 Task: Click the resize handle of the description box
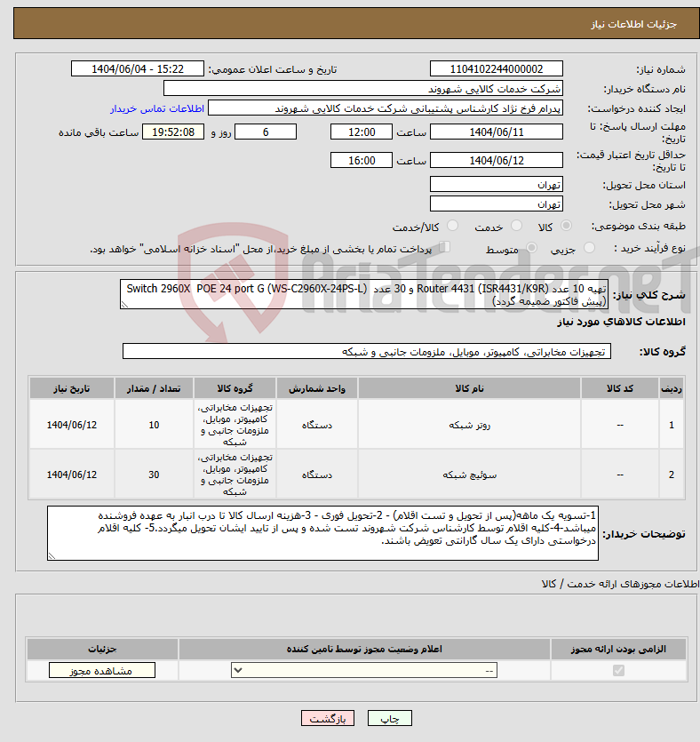[x=125, y=305]
